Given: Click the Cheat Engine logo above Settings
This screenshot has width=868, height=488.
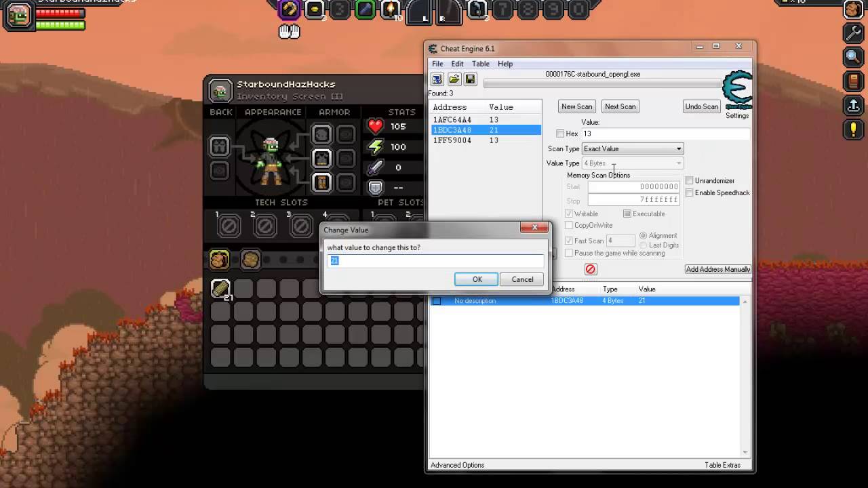Looking at the screenshot, I should pyautogui.click(x=737, y=90).
